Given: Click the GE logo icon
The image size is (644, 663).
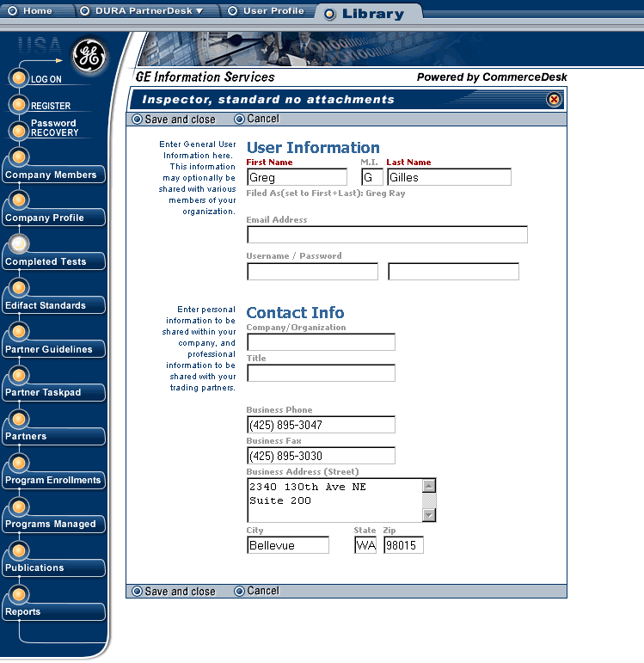Looking at the screenshot, I should point(88,56).
